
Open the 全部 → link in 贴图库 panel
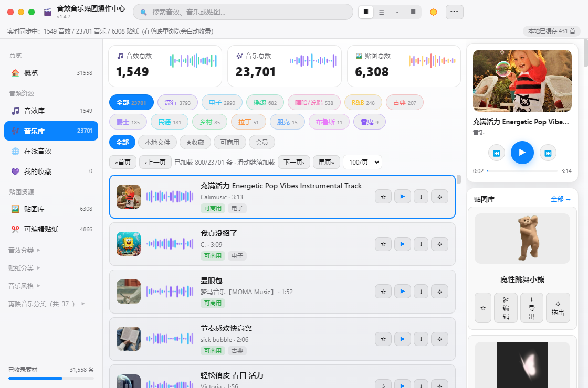pos(561,199)
